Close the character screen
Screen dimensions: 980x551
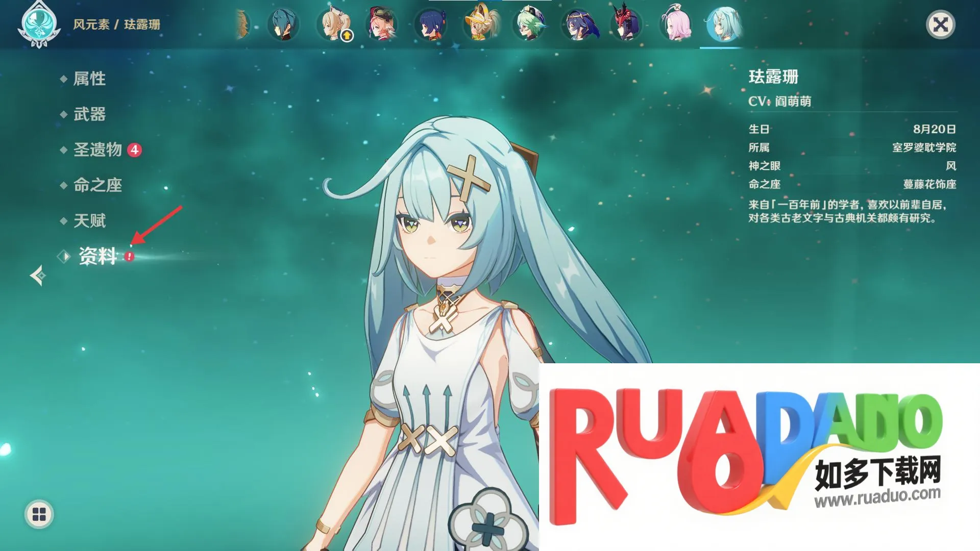pyautogui.click(x=940, y=24)
